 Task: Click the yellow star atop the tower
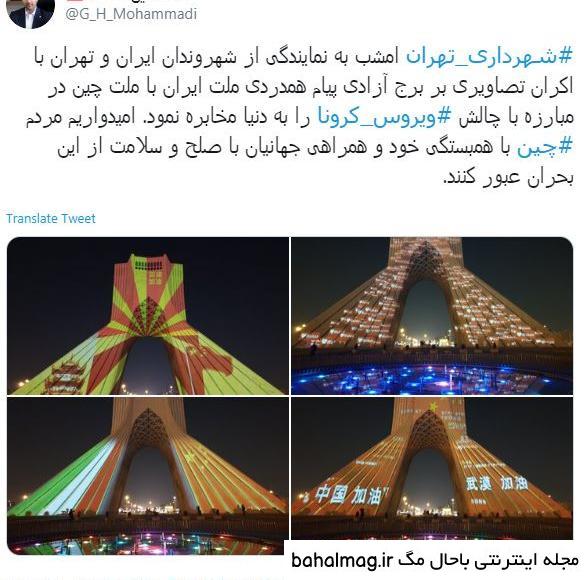point(433,407)
